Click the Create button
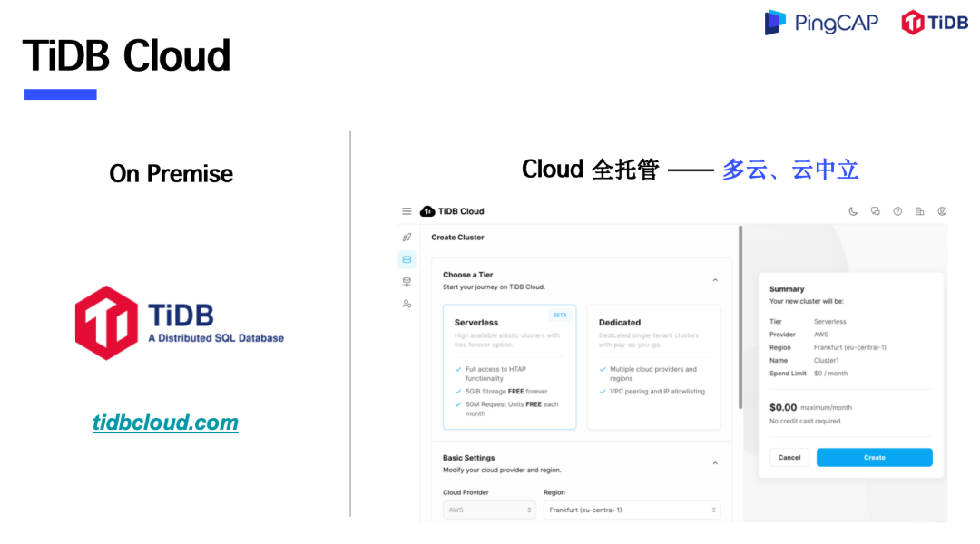980x544 pixels. 875,457
